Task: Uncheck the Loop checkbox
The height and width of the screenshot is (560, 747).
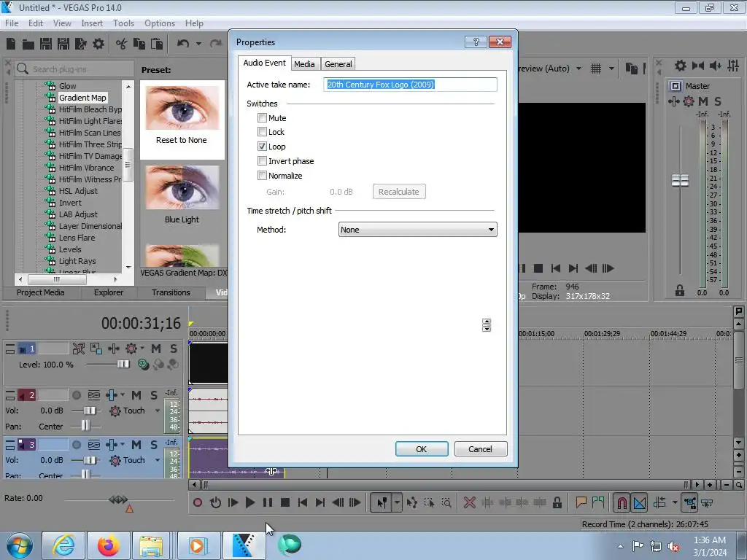Action: 262,146
